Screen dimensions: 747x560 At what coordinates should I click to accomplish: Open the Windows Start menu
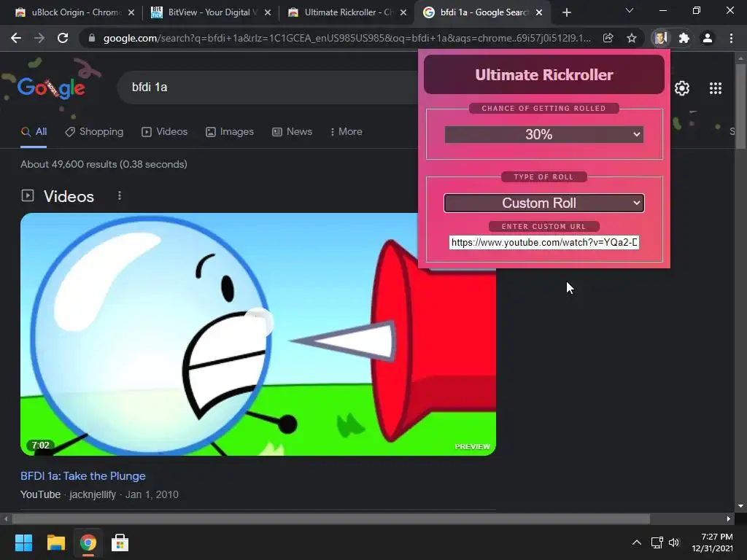click(23, 542)
